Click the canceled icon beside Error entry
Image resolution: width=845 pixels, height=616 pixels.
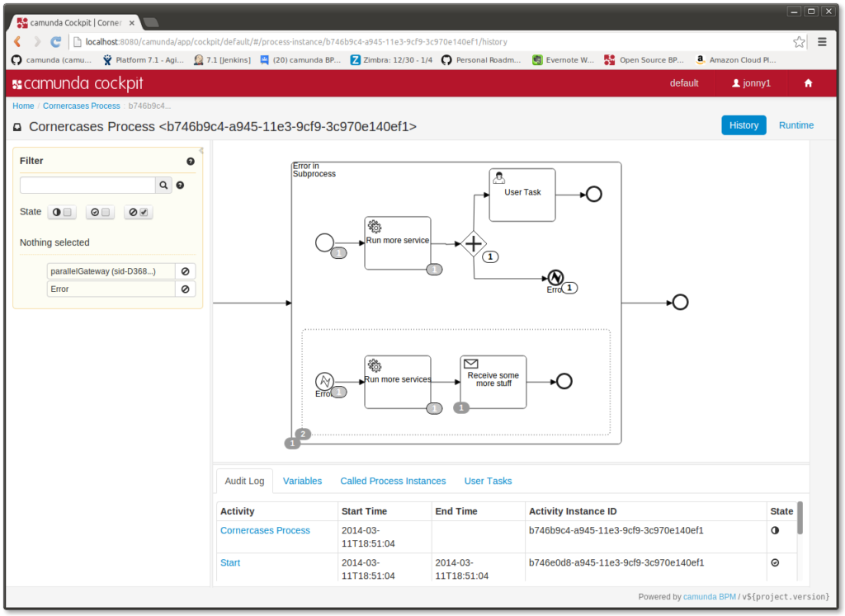(185, 289)
